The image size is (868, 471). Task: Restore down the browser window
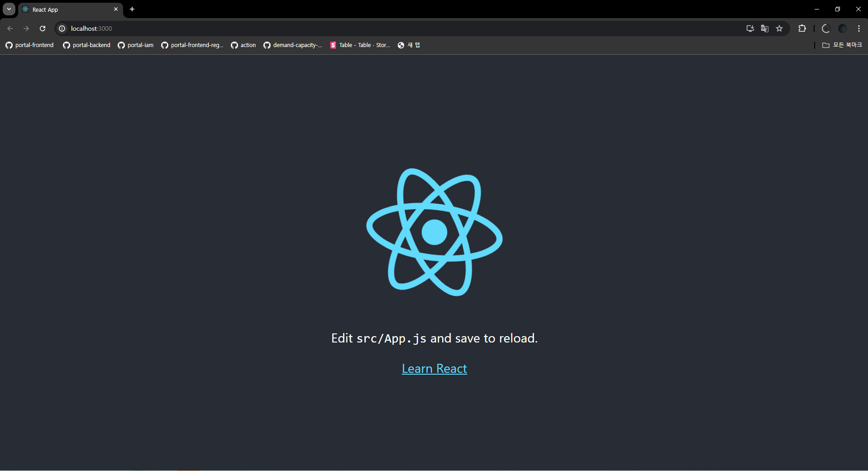(838, 9)
